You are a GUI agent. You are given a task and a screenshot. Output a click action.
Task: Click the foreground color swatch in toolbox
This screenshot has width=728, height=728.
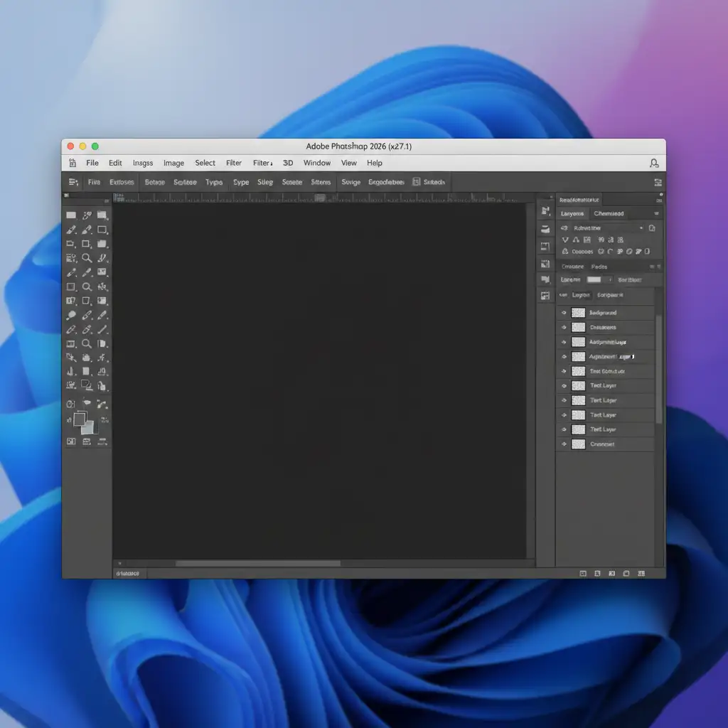[80, 419]
